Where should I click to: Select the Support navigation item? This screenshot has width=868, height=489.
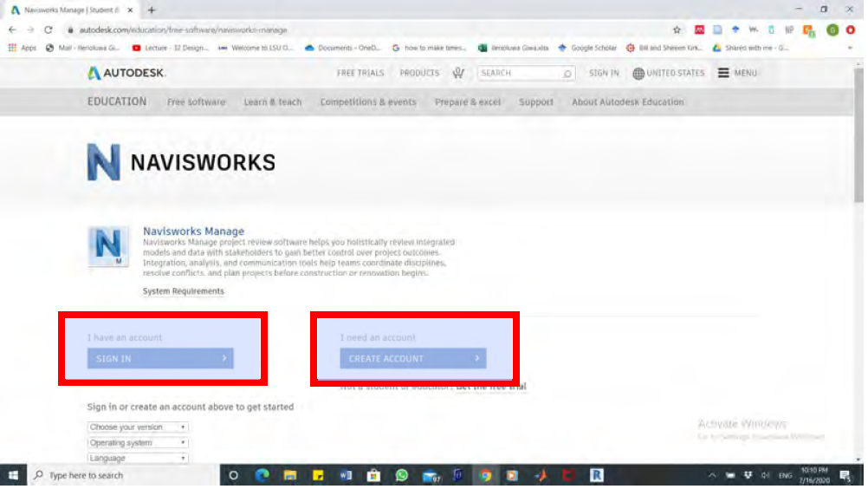535,102
